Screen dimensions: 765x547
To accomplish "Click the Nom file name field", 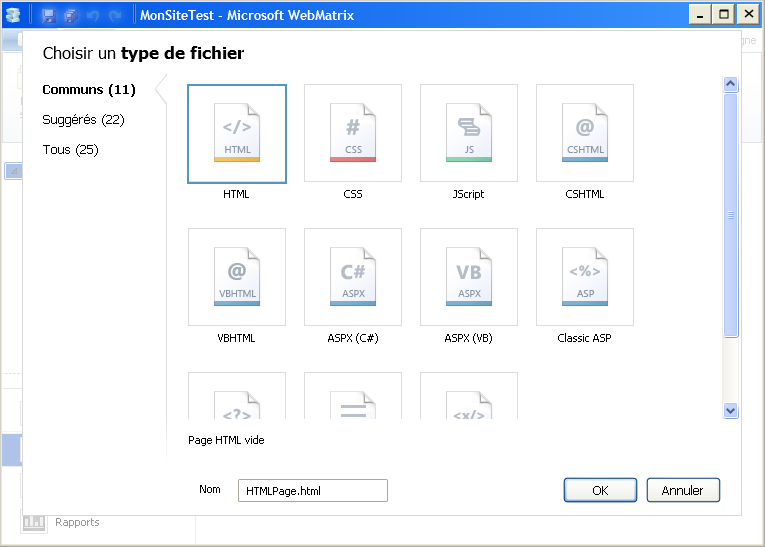I will (x=312, y=491).
